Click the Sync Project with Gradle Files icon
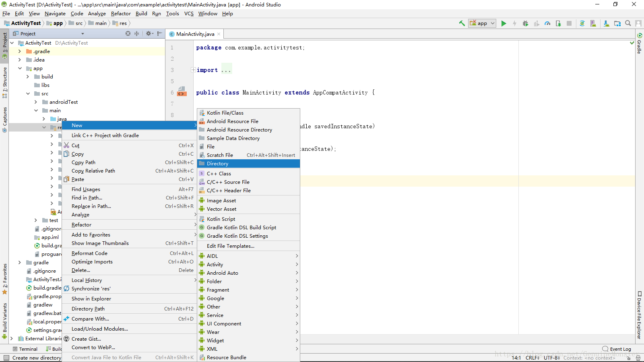This screenshot has width=644, height=362. pos(582,23)
